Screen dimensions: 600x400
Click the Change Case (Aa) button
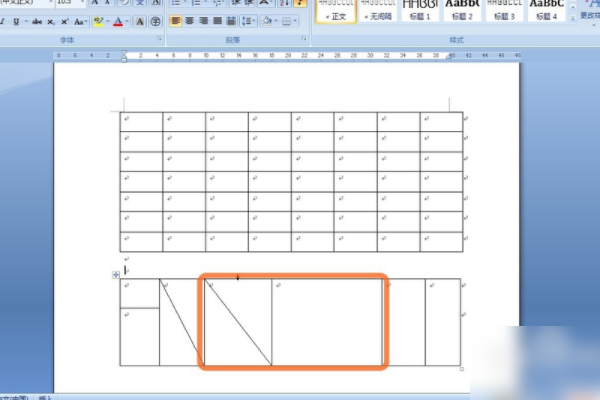point(78,22)
